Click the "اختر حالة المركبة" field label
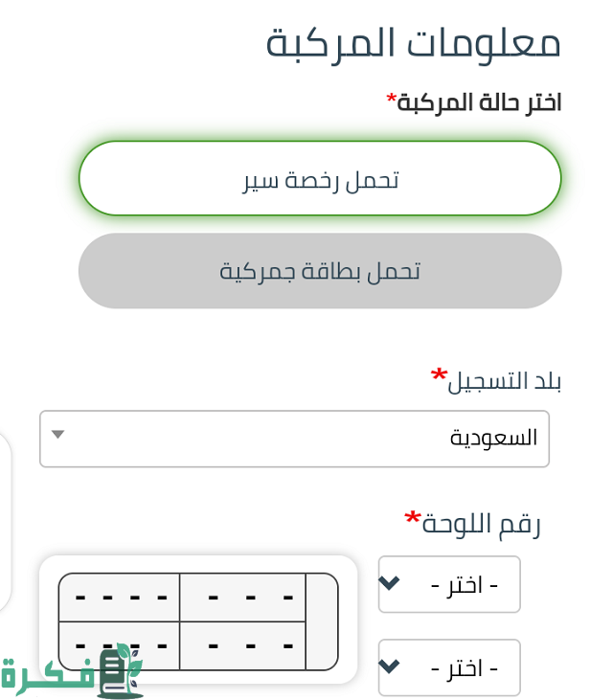The image size is (613, 700). point(479,102)
